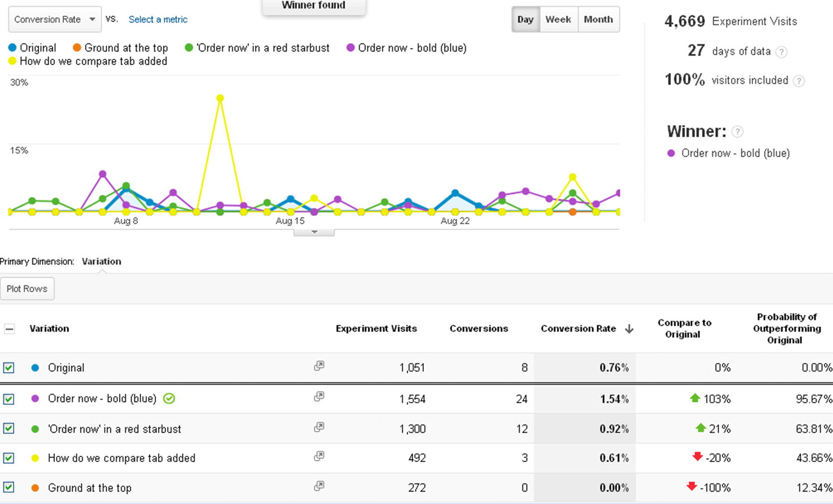Click the Select a metric link
This screenshot has width=833, height=504.
click(158, 19)
